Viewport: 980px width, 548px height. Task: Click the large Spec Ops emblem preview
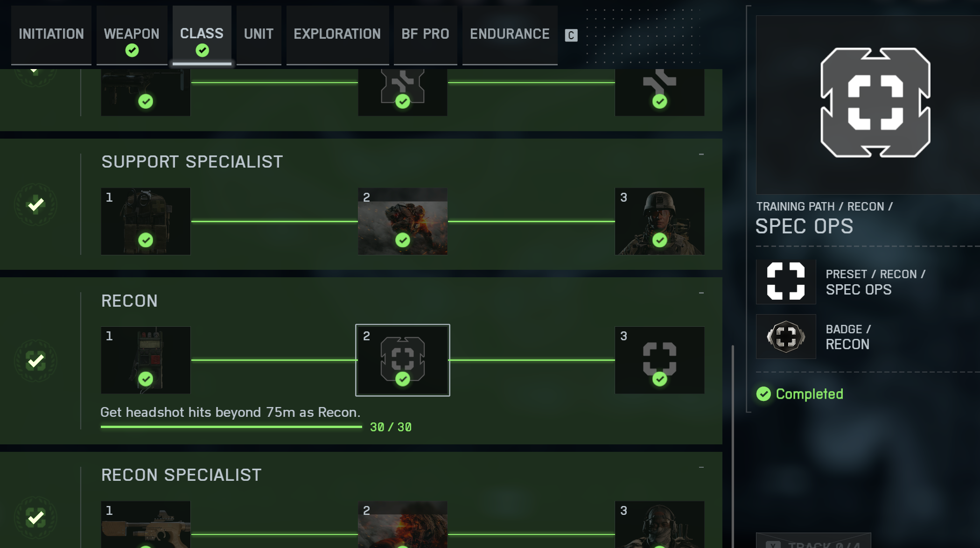tap(875, 103)
